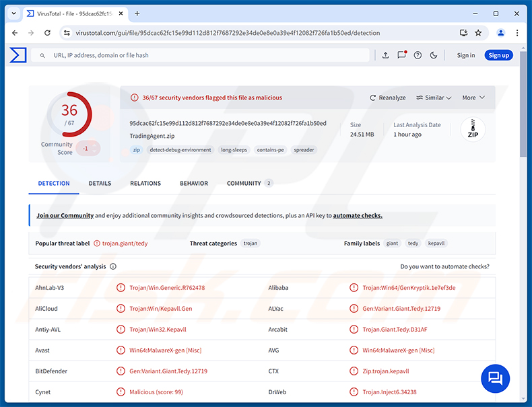
Task: Open the help question mark icon
Action: pyautogui.click(x=418, y=55)
